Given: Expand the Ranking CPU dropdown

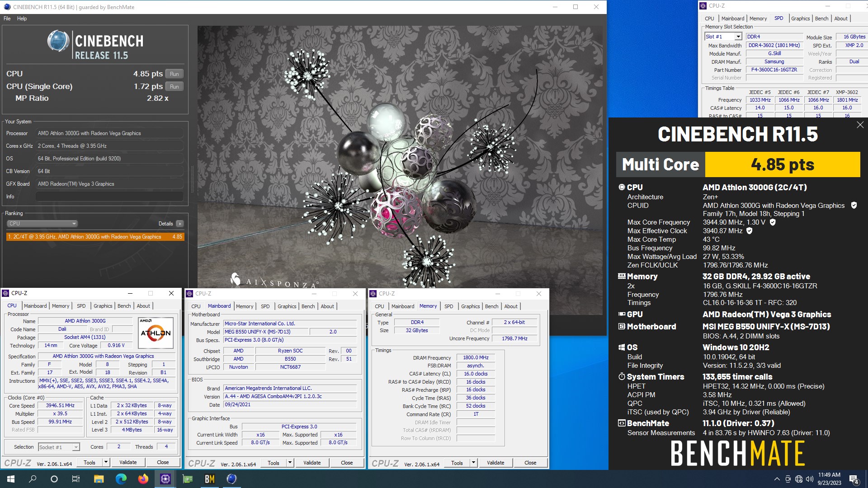Looking at the screenshot, I should (x=42, y=224).
